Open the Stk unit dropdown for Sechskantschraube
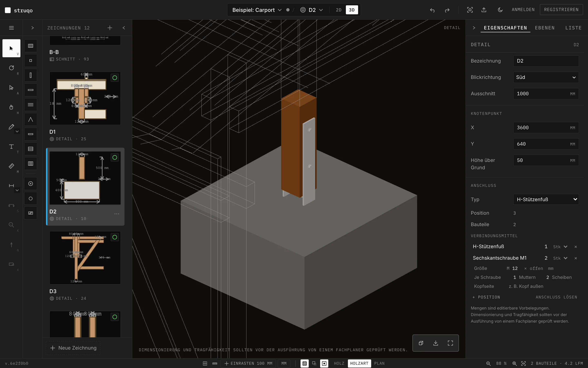The height and width of the screenshot is (368, 588). point(560,258)
